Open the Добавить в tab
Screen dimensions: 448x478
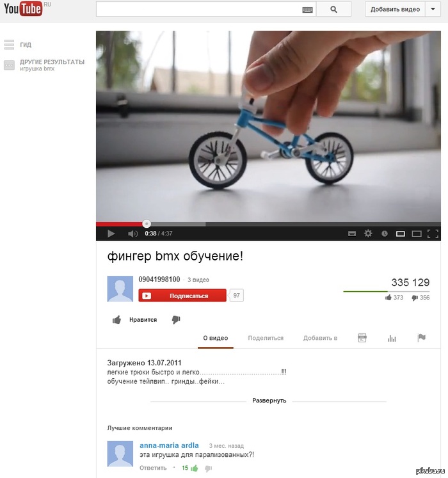tap(320, 338)
